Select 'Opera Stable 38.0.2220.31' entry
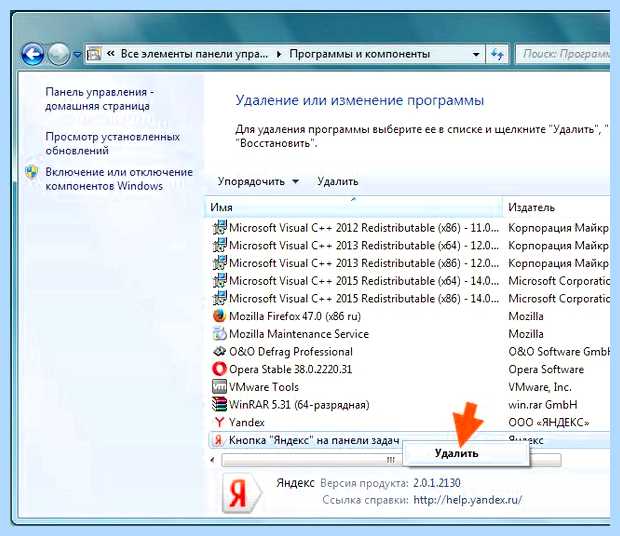 [x=291, y=369]
